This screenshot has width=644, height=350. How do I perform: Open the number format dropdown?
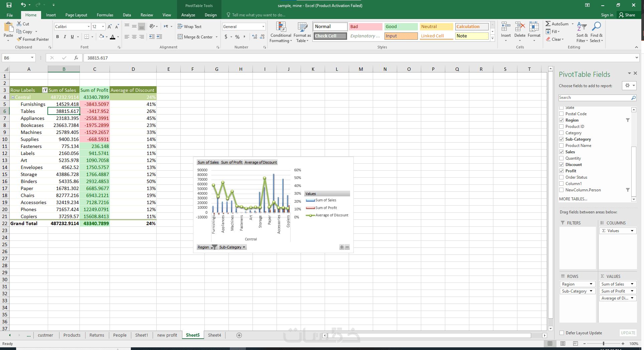263,27
